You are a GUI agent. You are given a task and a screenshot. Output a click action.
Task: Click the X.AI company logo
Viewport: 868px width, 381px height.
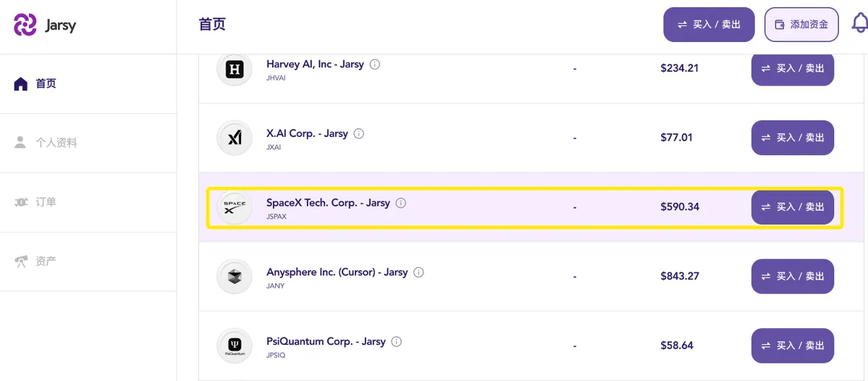click(x=235, y=138)
